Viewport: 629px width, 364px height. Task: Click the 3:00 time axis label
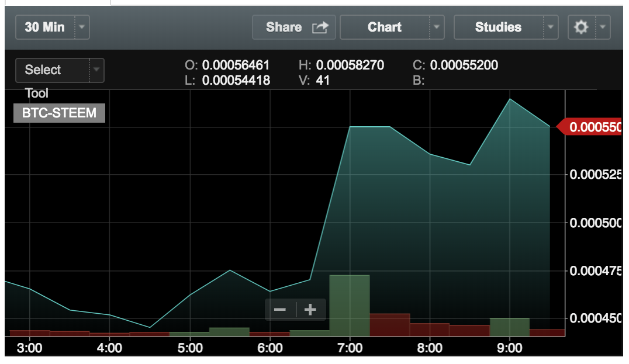[x=29, y=348]
